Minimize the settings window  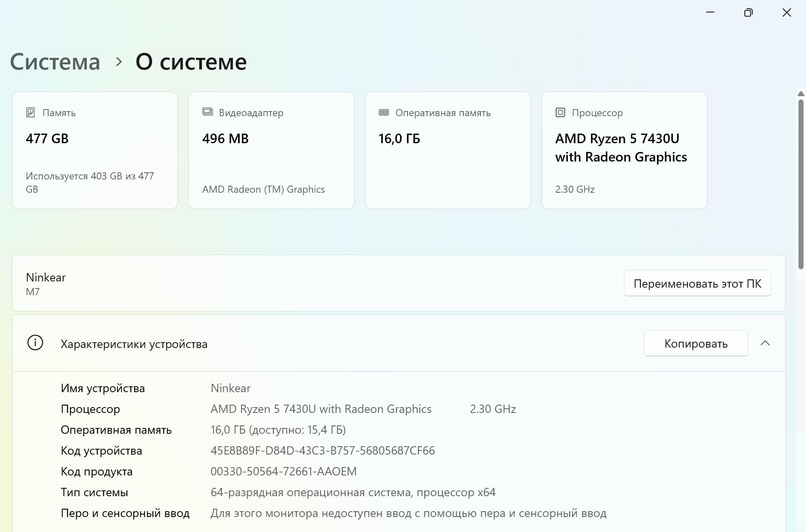[x=710, y=13]
